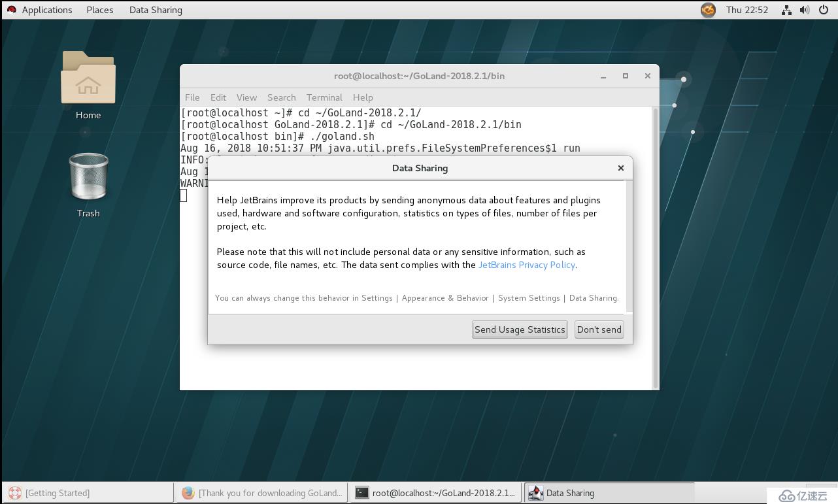The height and width of the screenshot is (504, 838).
Task: Click the Red Hat logo icon
Action: coord(11,10)
